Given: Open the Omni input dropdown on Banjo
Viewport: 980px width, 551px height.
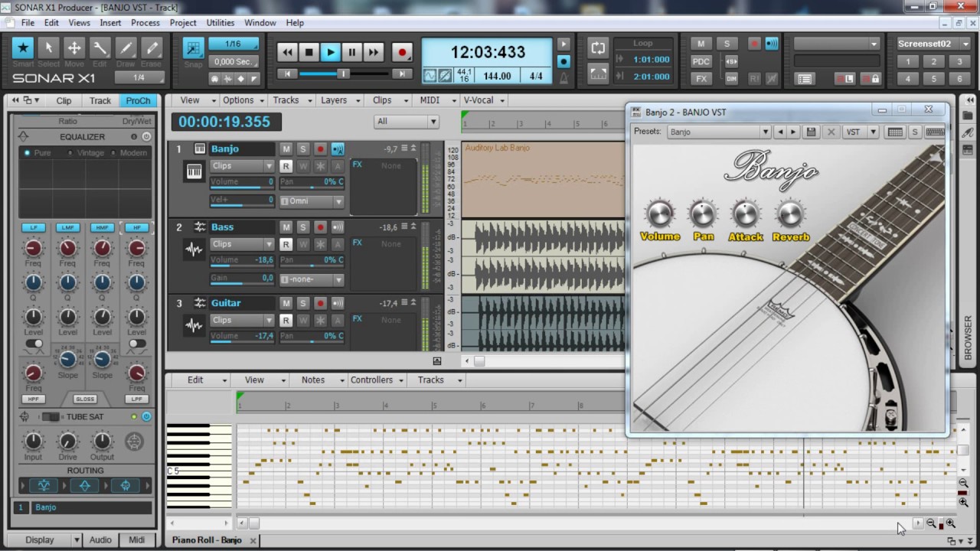Looking at the screenshot, I should 312,201.
